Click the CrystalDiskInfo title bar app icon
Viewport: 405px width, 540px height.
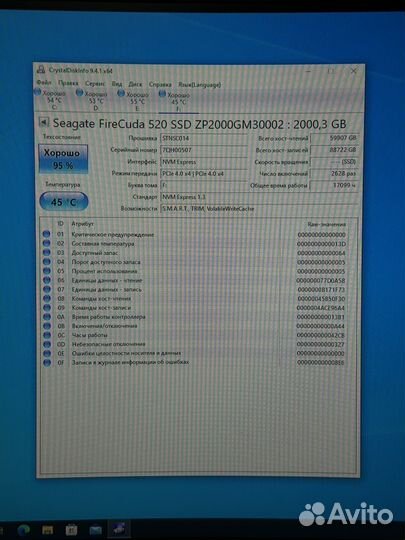41,70
